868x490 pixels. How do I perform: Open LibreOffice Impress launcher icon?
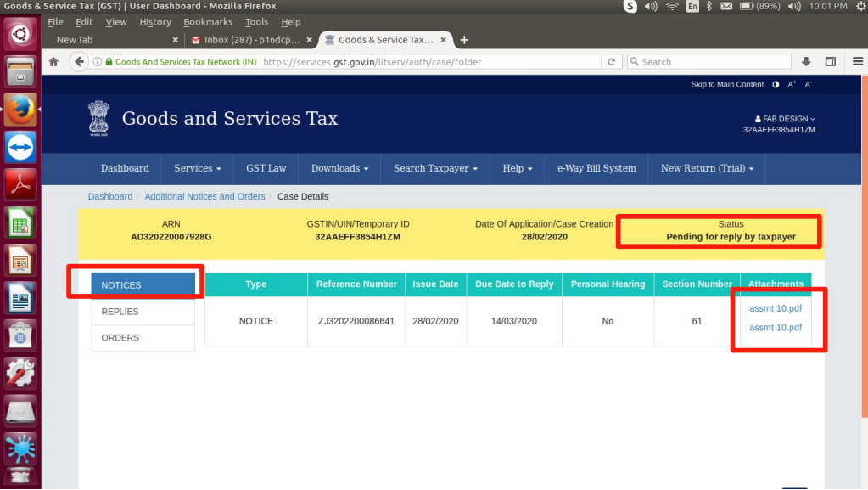[x=20, y=261]
